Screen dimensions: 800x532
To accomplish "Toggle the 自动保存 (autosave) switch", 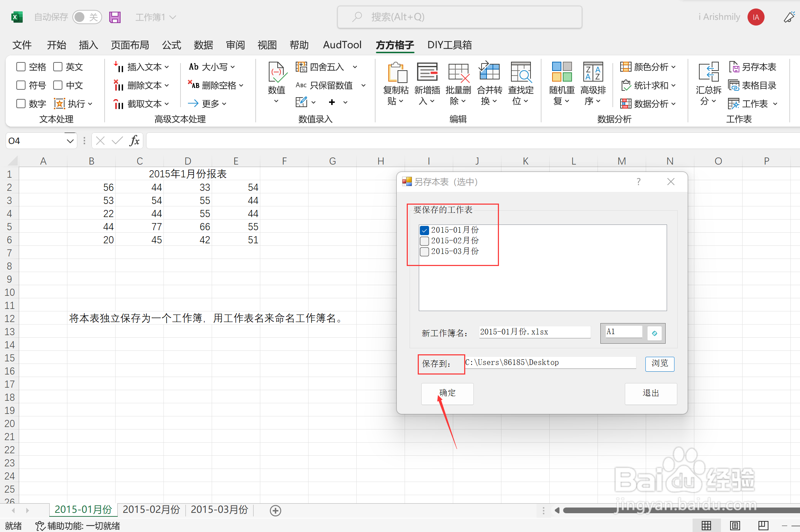I will tap(87, 17).
